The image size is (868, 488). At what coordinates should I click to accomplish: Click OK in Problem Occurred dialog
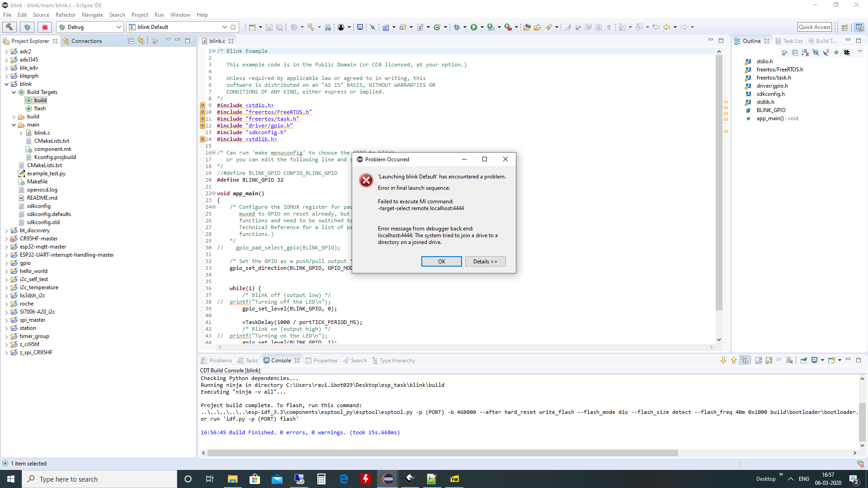[x=441, y=262]
